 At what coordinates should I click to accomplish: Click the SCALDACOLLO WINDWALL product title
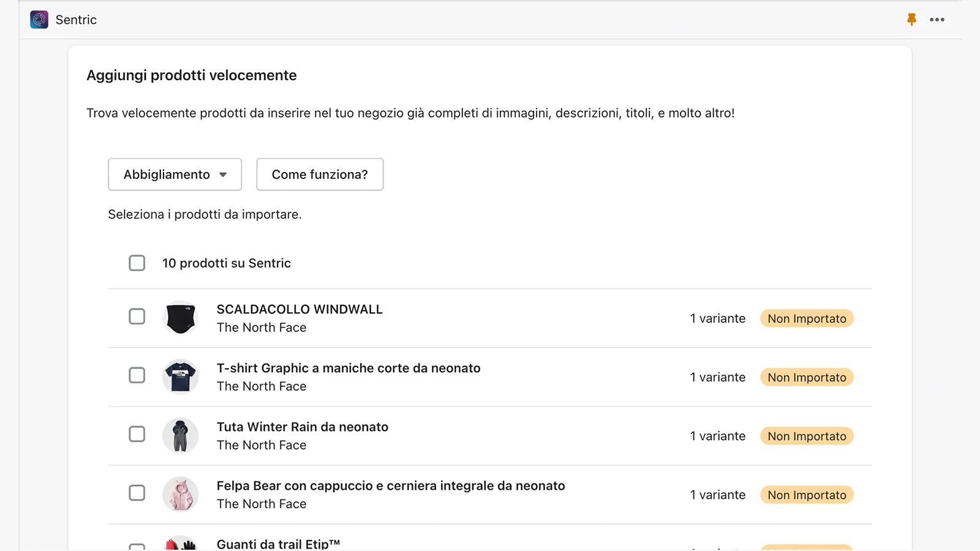click(300, 309)
